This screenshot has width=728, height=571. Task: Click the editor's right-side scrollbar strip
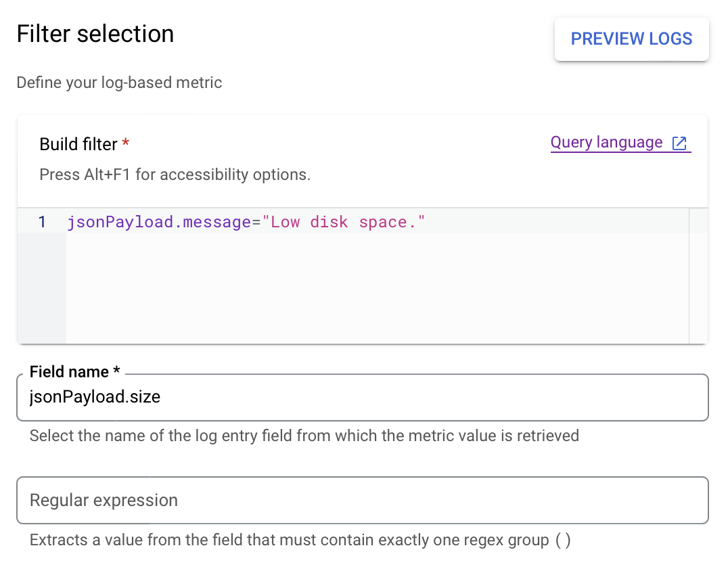pos(698,276)
